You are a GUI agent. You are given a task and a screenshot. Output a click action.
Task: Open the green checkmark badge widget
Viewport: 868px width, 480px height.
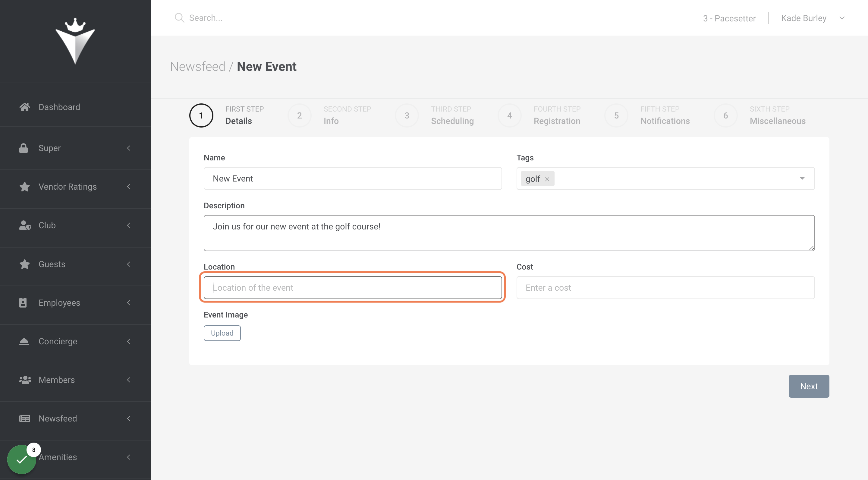[x=22, y=459]
